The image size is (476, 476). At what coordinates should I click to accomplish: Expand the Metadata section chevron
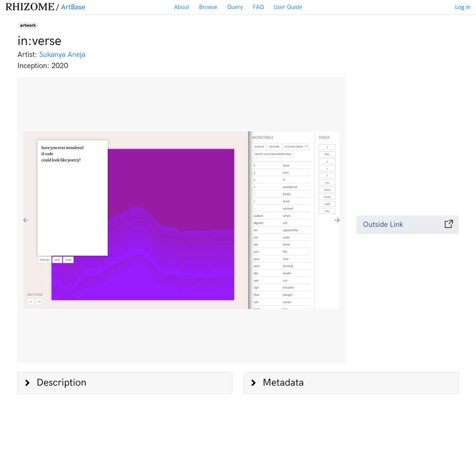[254, 383]
